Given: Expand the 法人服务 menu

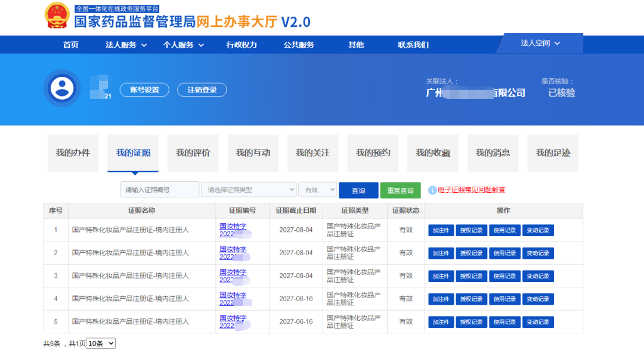Looking at the screenshot, I should pyautogui.click(x=126, y=45).
